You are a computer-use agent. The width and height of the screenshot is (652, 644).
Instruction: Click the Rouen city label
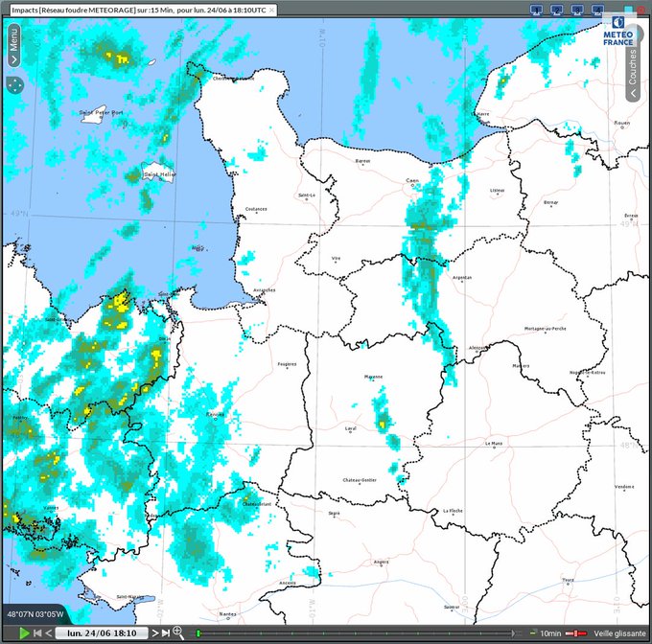coord(621,123)
